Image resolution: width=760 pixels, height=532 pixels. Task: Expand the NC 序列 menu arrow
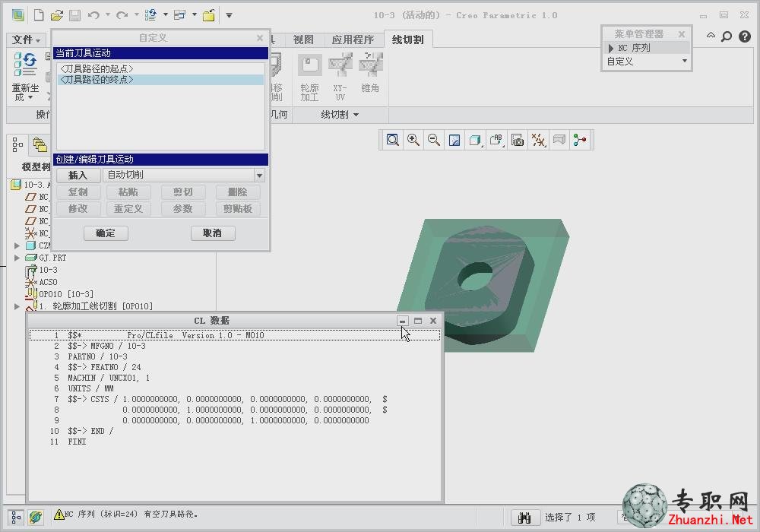pos(611,49)
